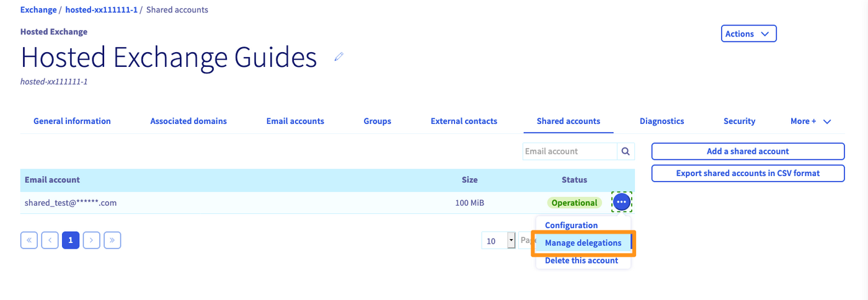Viewport: 868px width, 300px height.
Task: Expand the More + tab menu
Action: pos(810,121)
